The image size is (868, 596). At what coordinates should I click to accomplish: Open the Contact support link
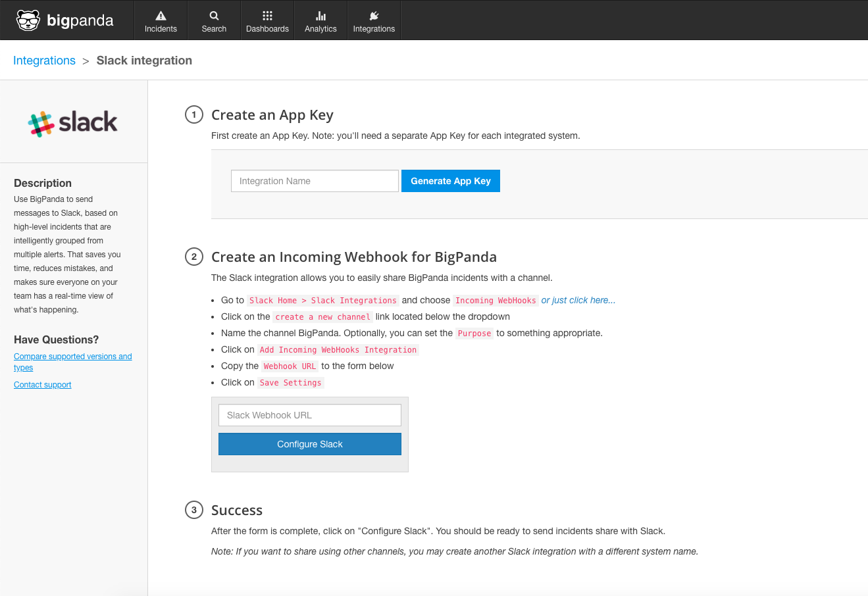point(43,385)
